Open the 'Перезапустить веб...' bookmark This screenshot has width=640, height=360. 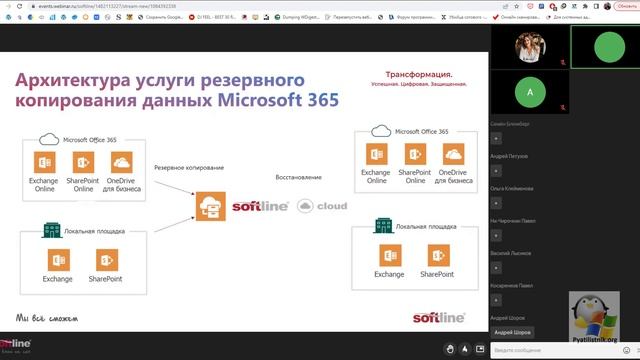pyautogui.click(x=348, y=17)
